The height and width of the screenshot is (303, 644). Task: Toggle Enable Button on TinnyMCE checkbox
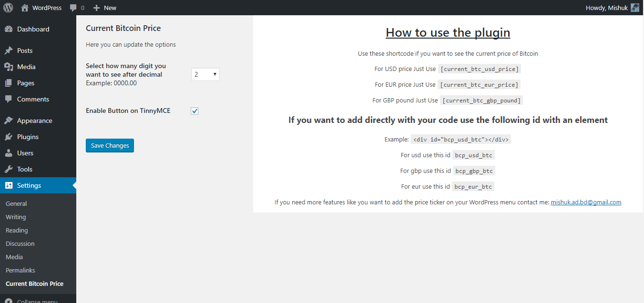point(194,111)
